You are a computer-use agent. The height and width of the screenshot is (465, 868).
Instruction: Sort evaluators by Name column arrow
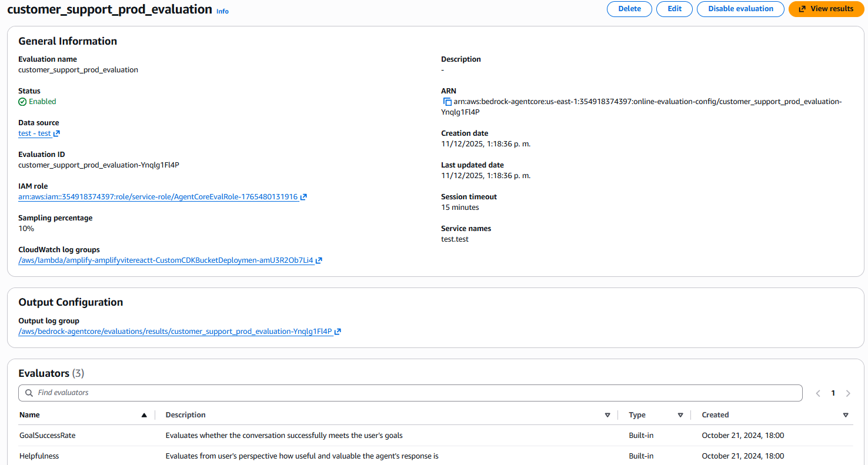[144, 415]
